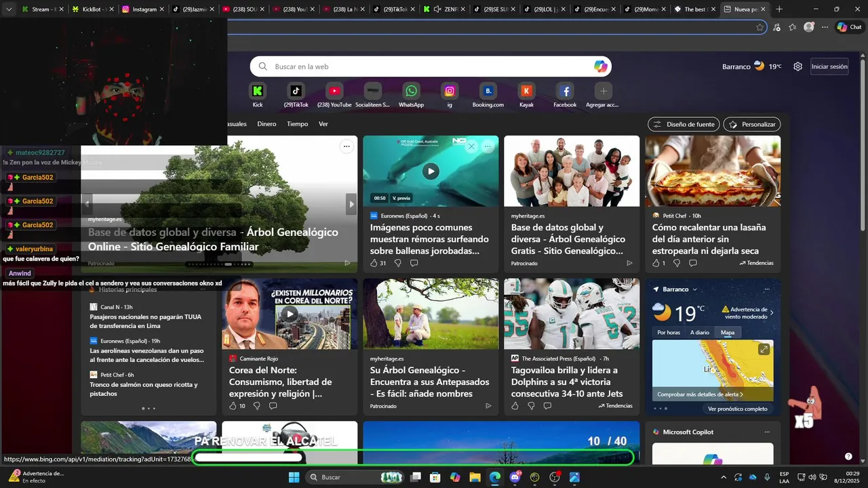
Task: Open options on tree genealogy card
Action: pos(347,146)
